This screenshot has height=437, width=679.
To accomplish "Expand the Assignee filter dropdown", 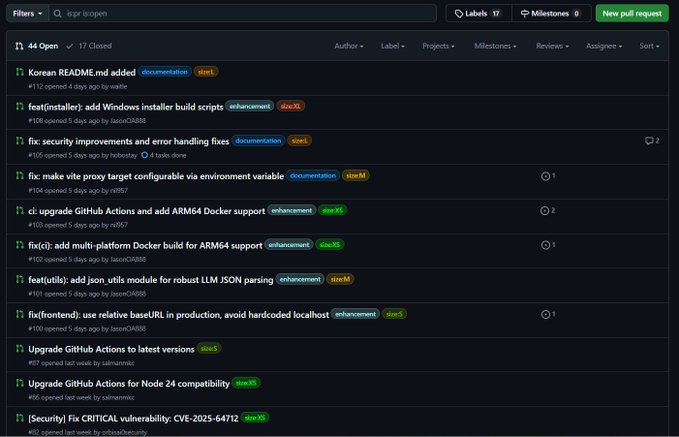I will [604, 46].
